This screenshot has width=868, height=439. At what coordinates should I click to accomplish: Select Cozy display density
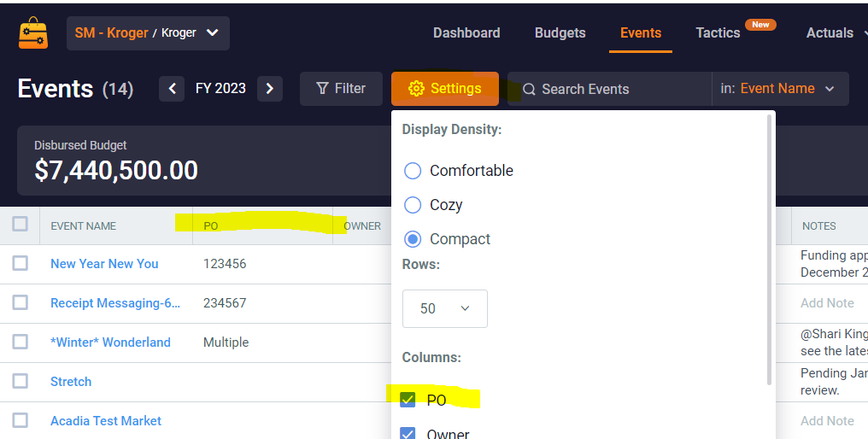click(413, 205)
